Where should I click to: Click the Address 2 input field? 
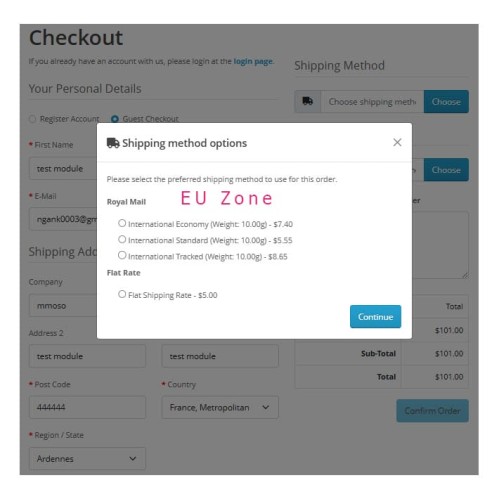pos(87,356)
